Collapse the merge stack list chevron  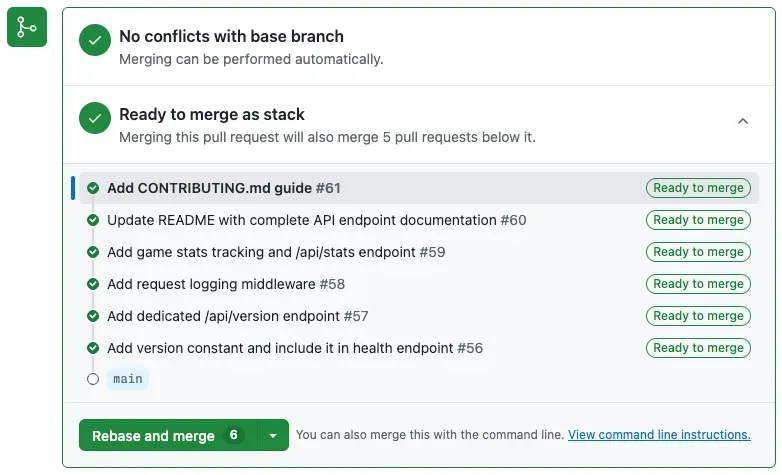(743, 121)
